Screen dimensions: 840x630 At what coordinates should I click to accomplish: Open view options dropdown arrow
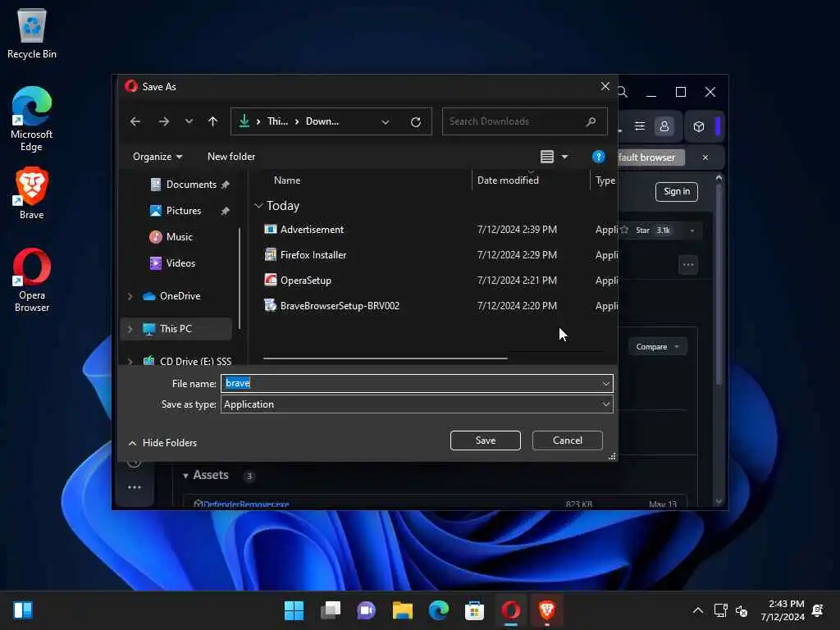[564, 157]
